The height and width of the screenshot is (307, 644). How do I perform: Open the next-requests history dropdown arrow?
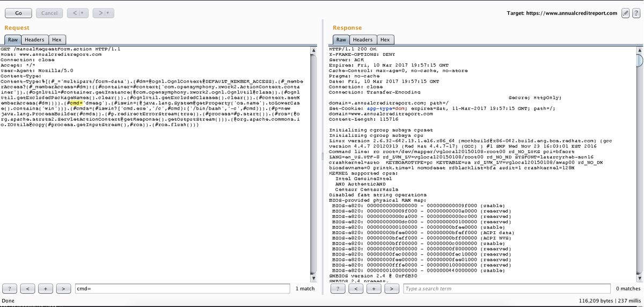pyautogui.click(x=109, y=13)
